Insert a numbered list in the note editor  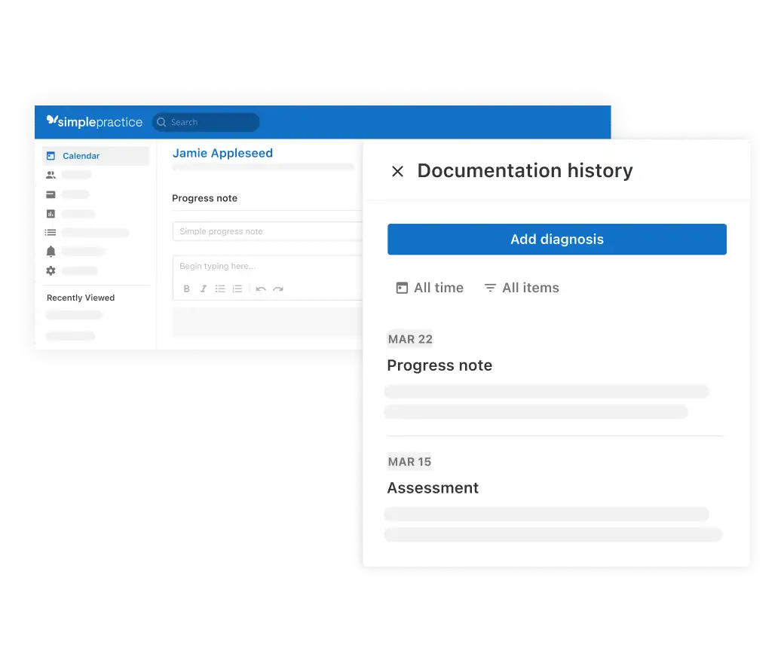click(x=237, y=289)
